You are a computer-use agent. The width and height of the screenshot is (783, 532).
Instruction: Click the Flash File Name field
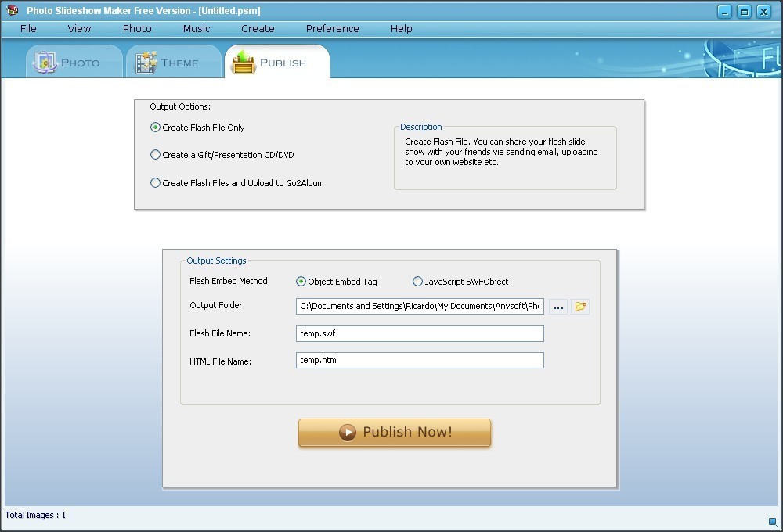[x=420, y=333]
